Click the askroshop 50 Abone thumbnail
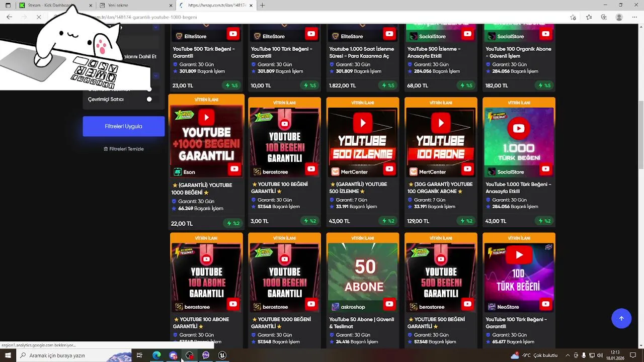Screen dimensions: 644x362 click(362, 277)
